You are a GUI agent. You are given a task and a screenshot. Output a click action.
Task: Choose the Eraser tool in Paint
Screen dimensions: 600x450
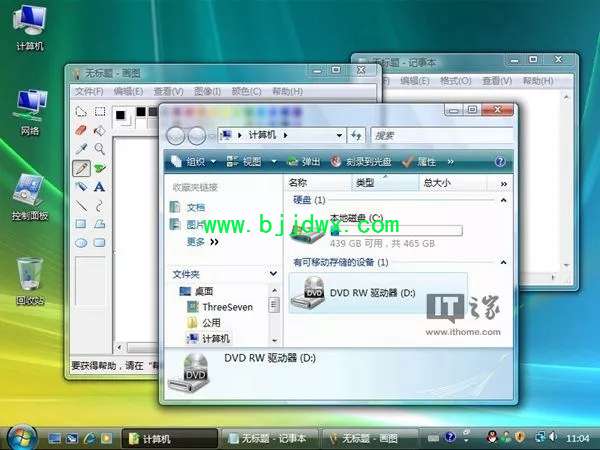(x=81, y=130)
